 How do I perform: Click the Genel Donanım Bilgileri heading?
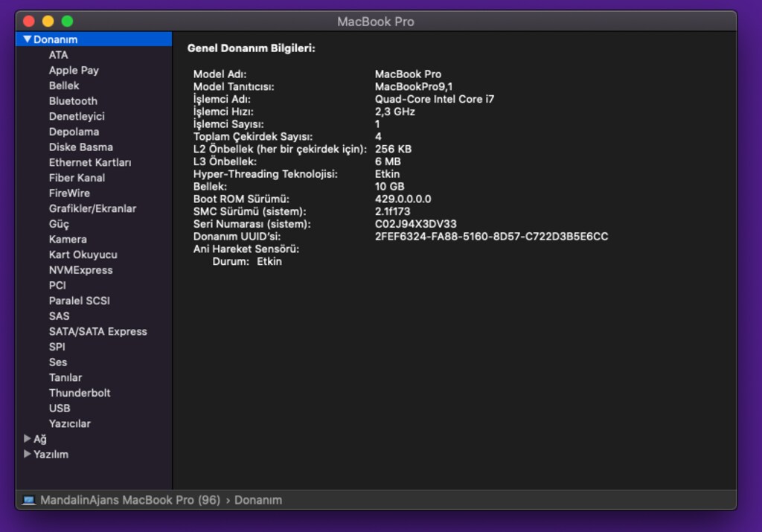coord(252,48)
